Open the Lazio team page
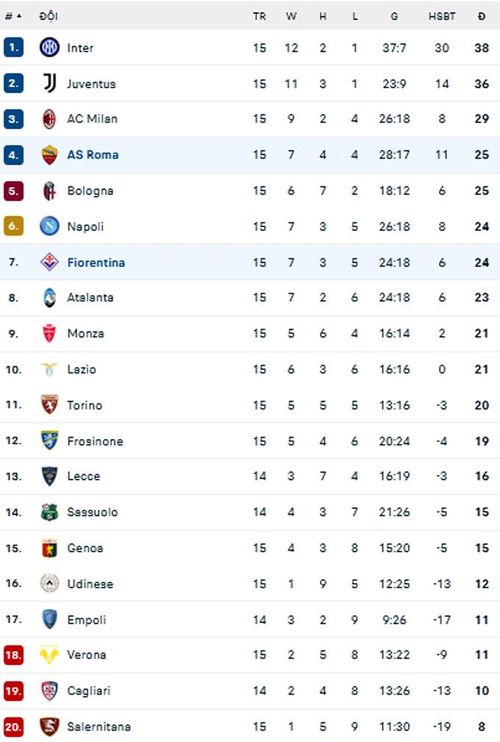Screen dimensions: 500x742 81,369
